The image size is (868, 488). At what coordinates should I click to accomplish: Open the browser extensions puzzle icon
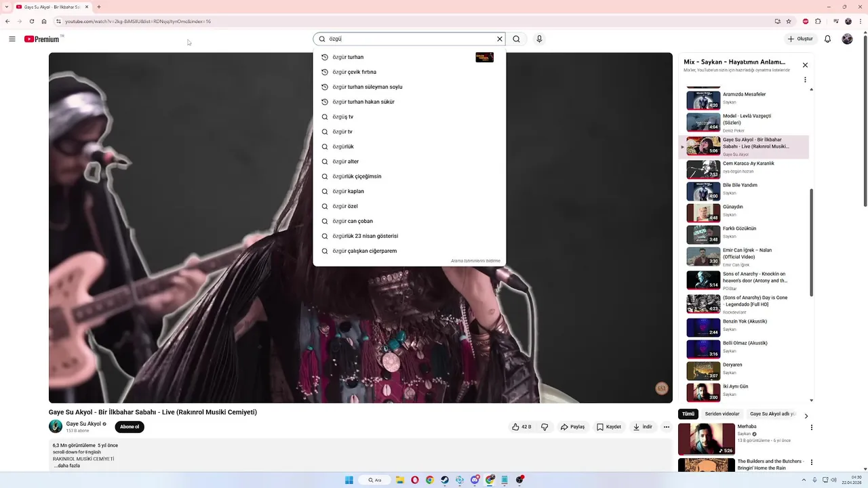point(818,21)
